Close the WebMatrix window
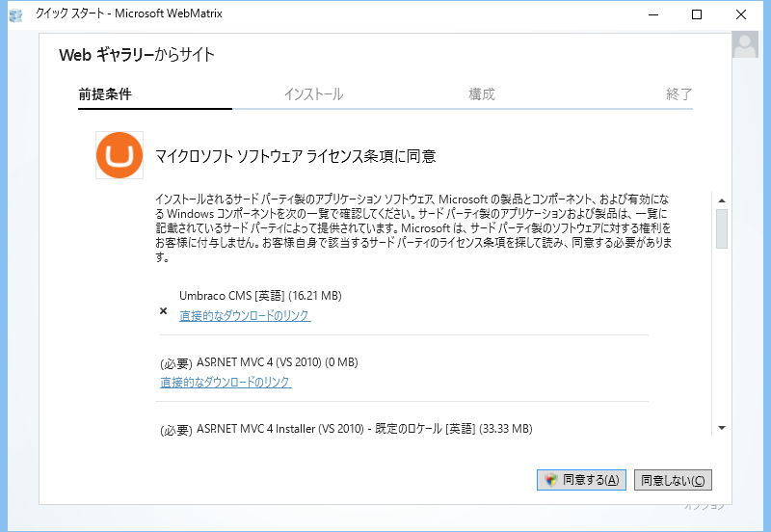This screenshot has height=532, width=771. click(741, 14)
